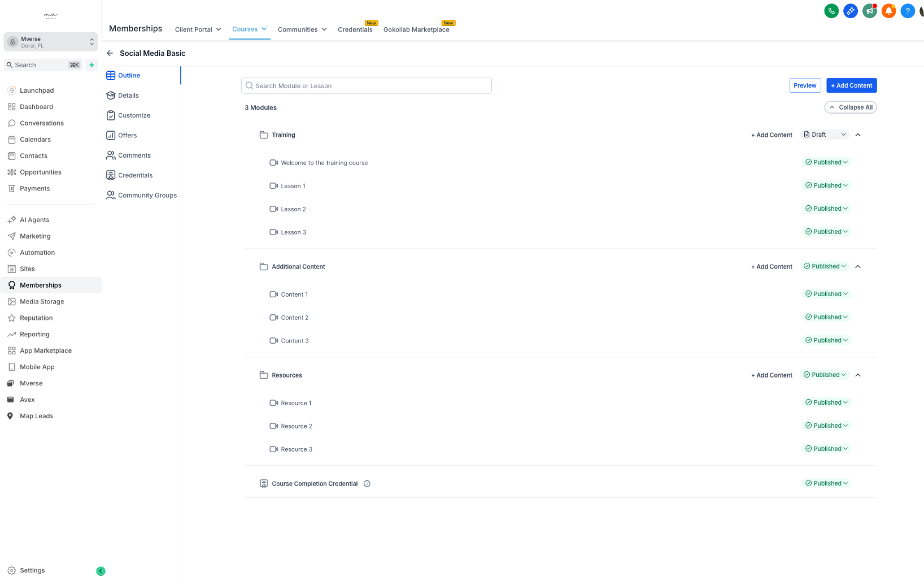Viewport: 924px width, 585px height.
Task: Click the green phone call icon
Action: (x=831, y=11)
